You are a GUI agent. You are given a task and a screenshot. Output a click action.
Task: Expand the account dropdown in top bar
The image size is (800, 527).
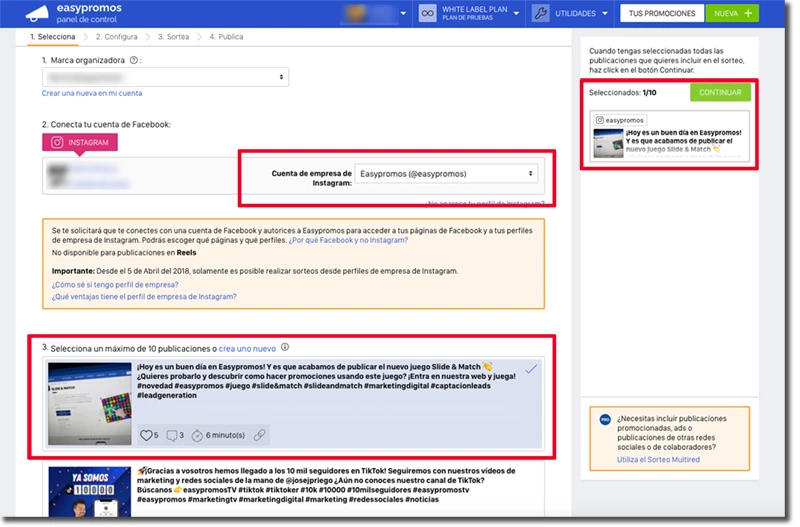pos(403,14)
